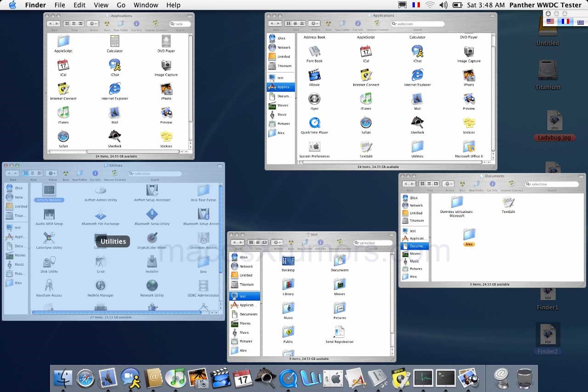Open the Action gear menu in Utilities window

pyautogui.click(x=52, y=173)
